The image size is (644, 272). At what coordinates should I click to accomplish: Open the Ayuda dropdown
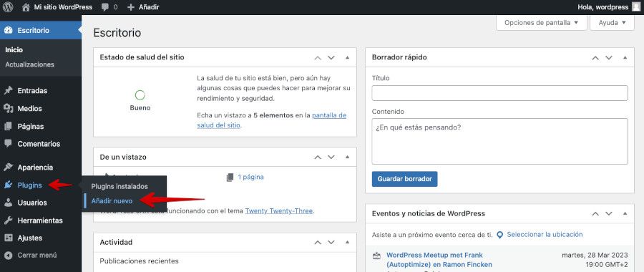(612, 23)
